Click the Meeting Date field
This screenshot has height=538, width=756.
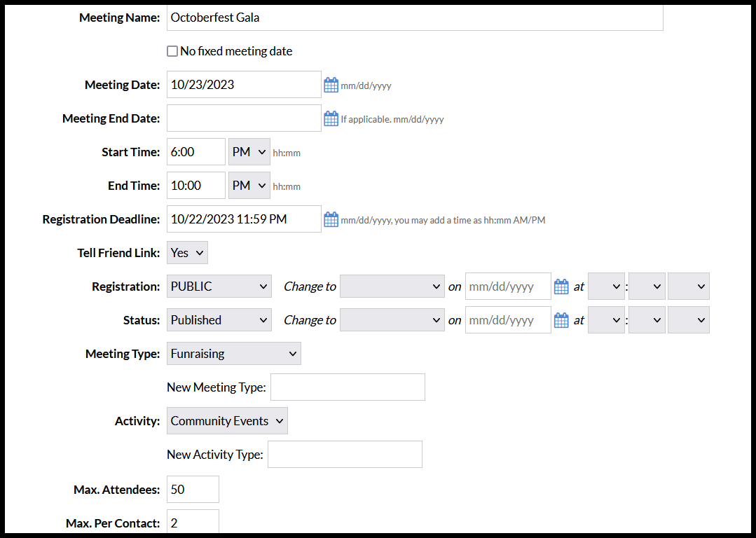[244, 84]
